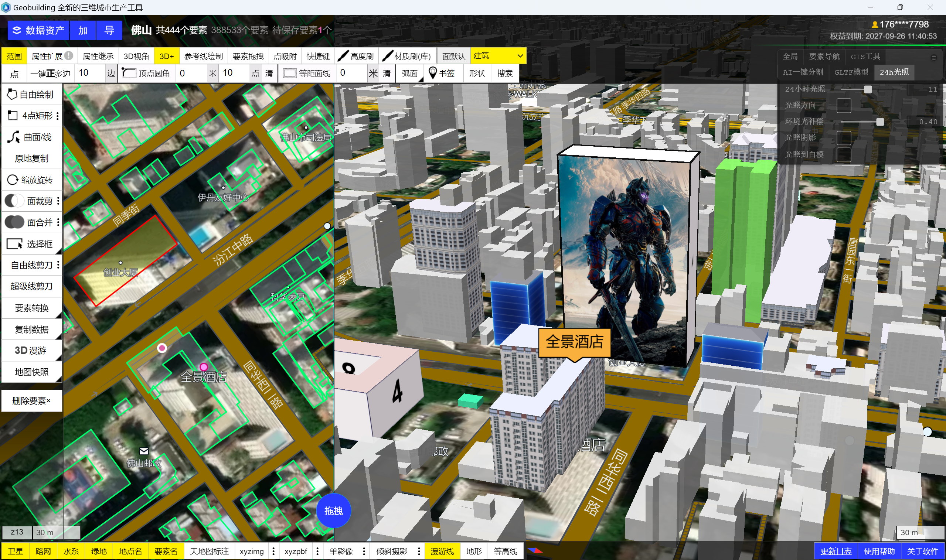Screen dimensions: 946x560
Task: Choose the 曲面/线 curve tool
Action: (31, 137)
